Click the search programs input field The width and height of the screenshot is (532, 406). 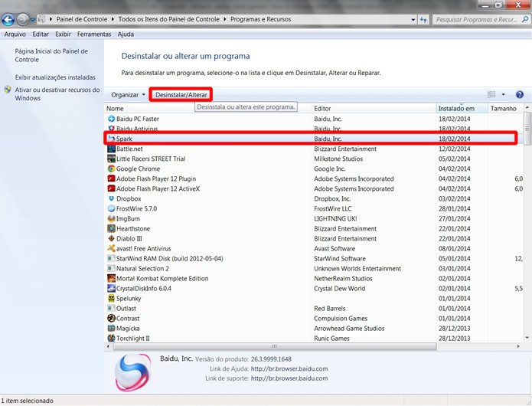(477, 19)
